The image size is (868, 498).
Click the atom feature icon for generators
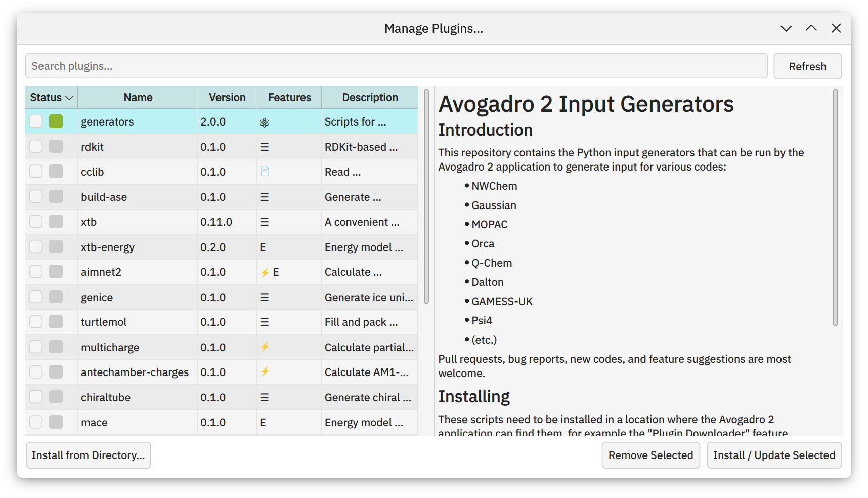pyautogui.click(x=264, y=122)
